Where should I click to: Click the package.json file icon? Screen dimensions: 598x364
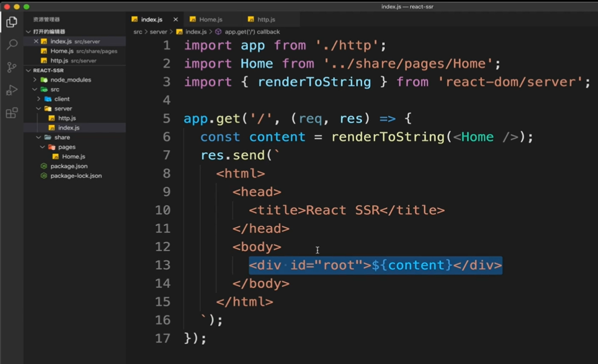coord(44,166)
